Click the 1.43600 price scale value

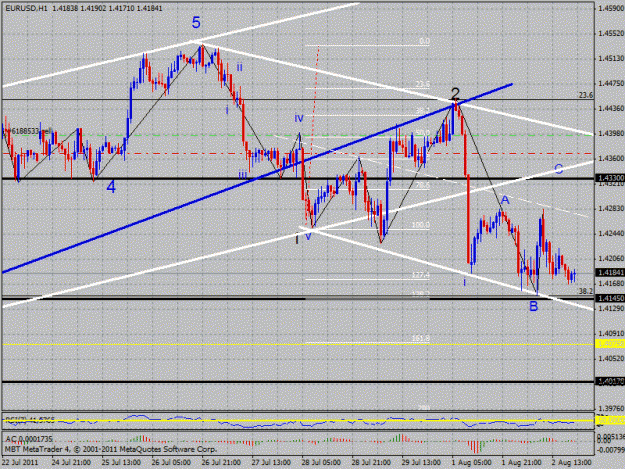(611, 159)
